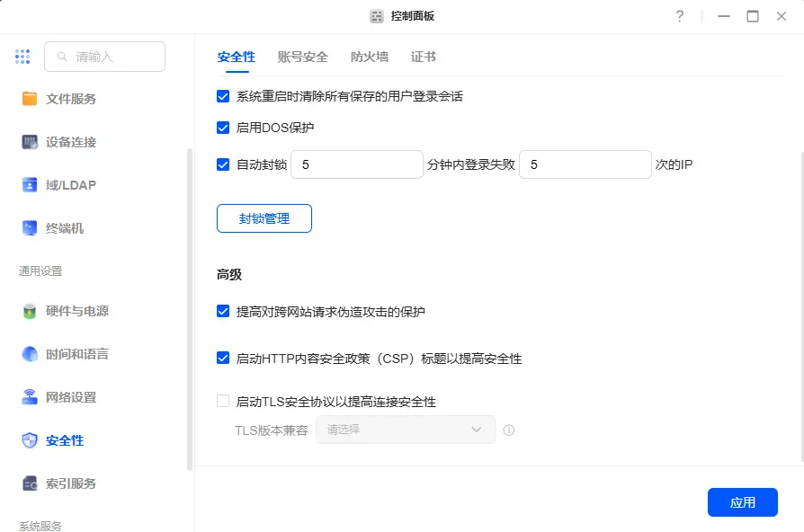The height and width of the screenshot is (532, 804).
Task: Select the 终端机 terminal icon
Action: (x=29, y=228)
